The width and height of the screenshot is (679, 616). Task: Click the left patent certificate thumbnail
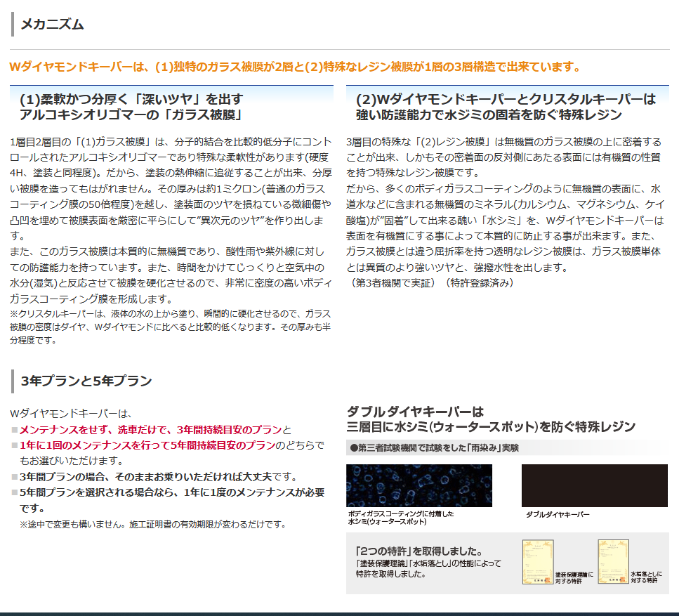coord(537,562)
